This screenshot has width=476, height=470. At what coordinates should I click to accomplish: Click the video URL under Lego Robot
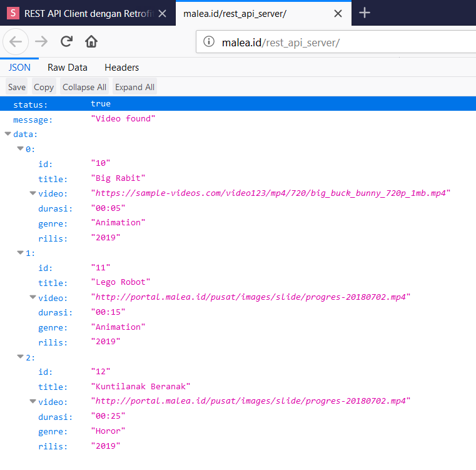[250, 297]
